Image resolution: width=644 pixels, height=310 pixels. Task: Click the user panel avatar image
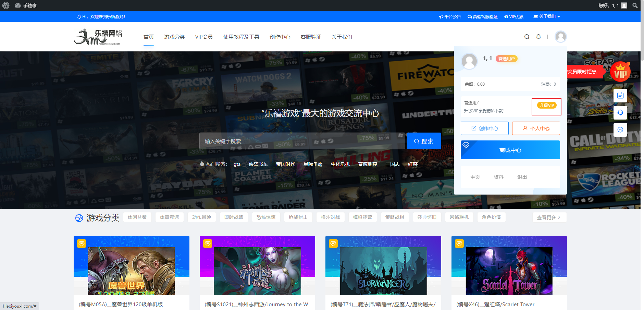[469, 61]
